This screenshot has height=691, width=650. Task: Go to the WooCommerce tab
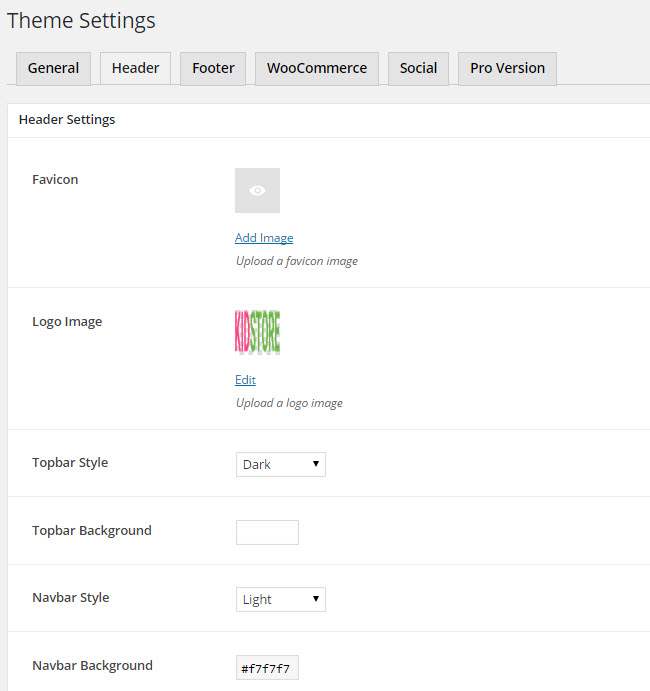(316, 68)
